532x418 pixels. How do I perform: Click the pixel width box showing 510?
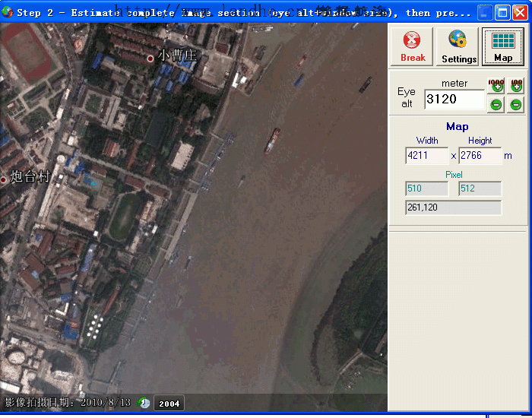(x=426, y=188)
